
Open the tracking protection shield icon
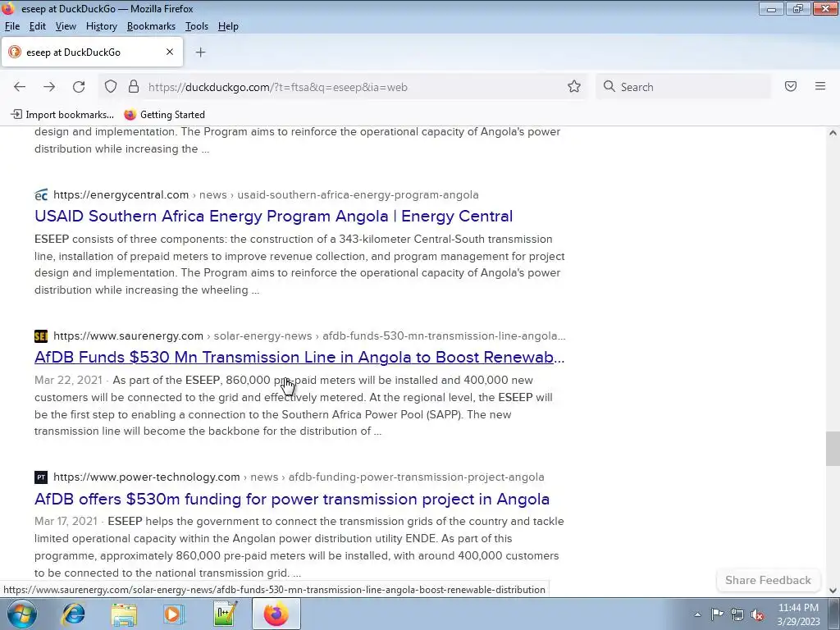[x=111, y=87]
